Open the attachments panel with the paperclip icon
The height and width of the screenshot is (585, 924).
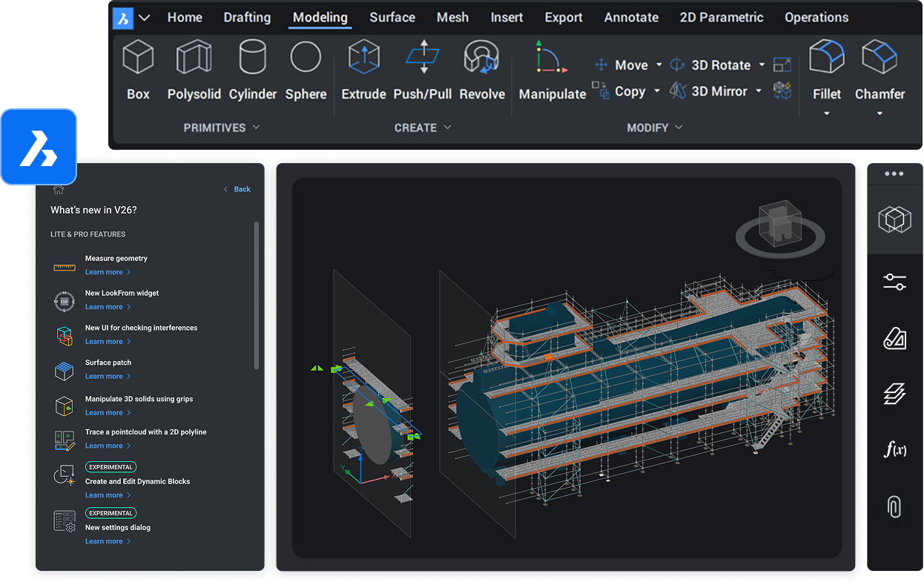(894, 506)
